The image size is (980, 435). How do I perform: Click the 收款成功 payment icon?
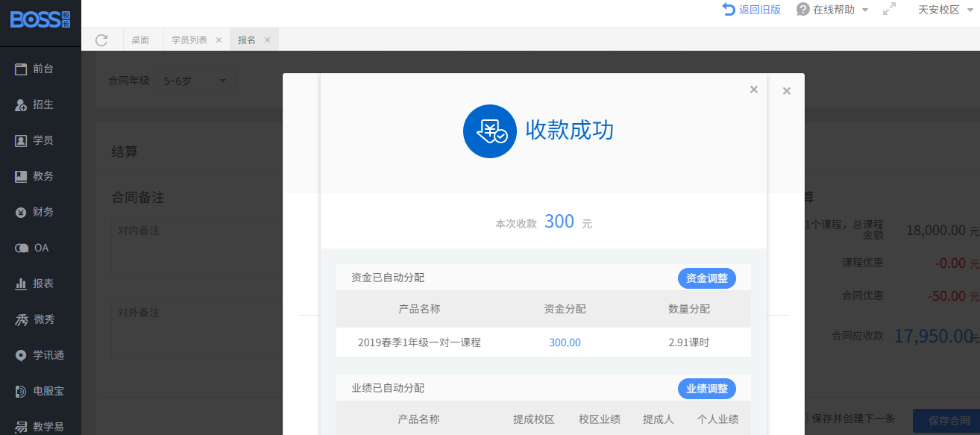(490, 131)
